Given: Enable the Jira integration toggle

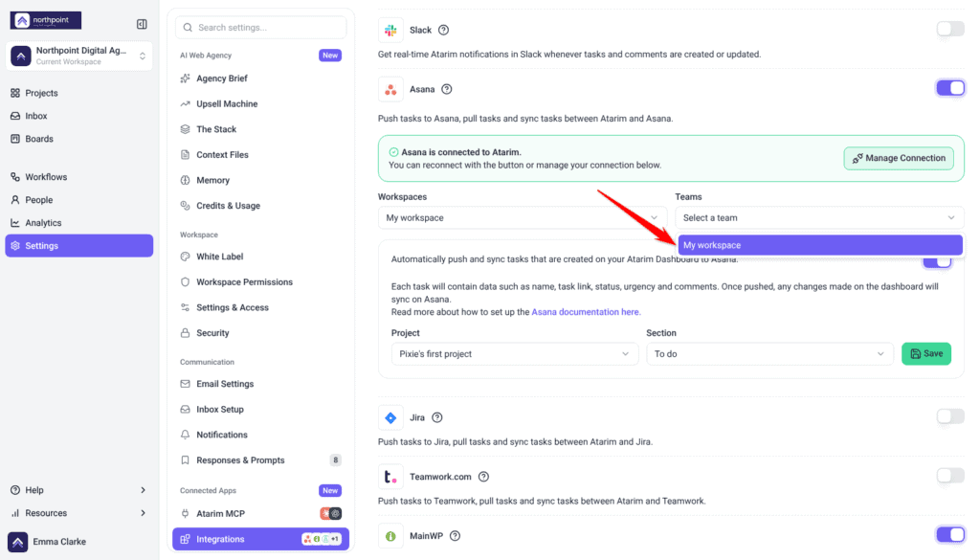Looking at the screenshot, I should tap(950, 416).
